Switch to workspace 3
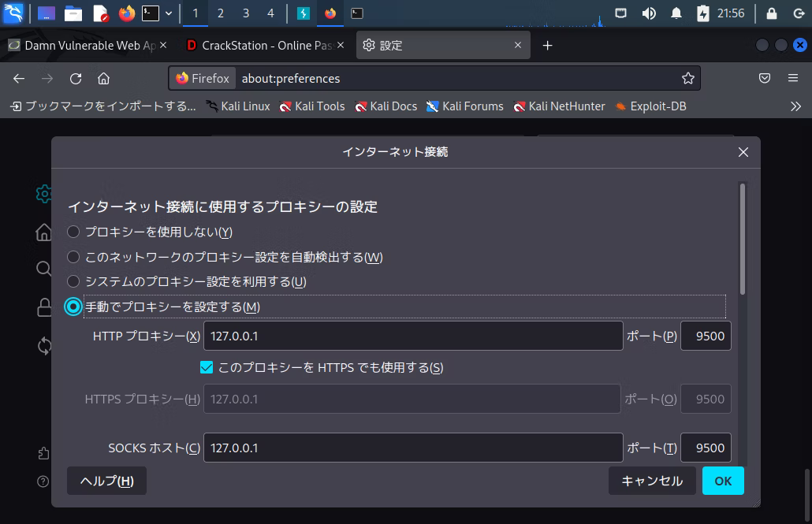 pos(246,13)
